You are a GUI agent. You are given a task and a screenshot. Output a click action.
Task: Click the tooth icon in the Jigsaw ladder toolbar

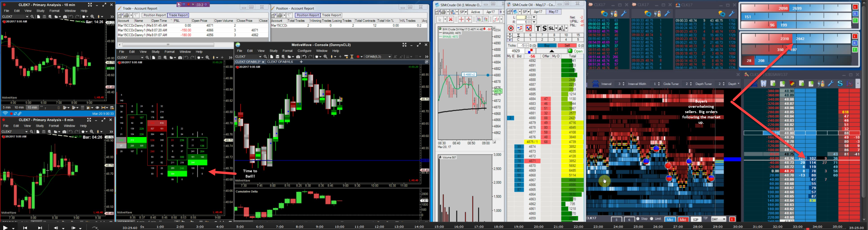click(x=763, y=84)
